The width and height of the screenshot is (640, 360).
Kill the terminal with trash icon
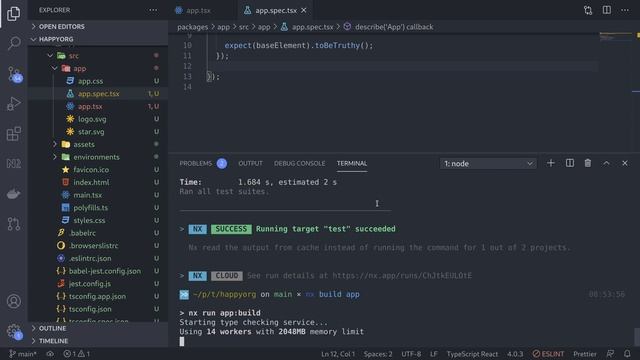588,163
